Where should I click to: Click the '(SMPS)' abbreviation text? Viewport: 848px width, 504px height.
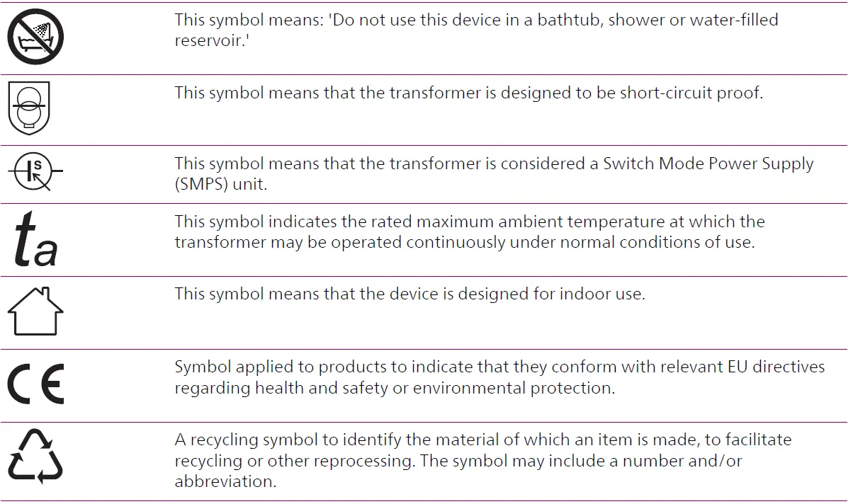(202, 185)
